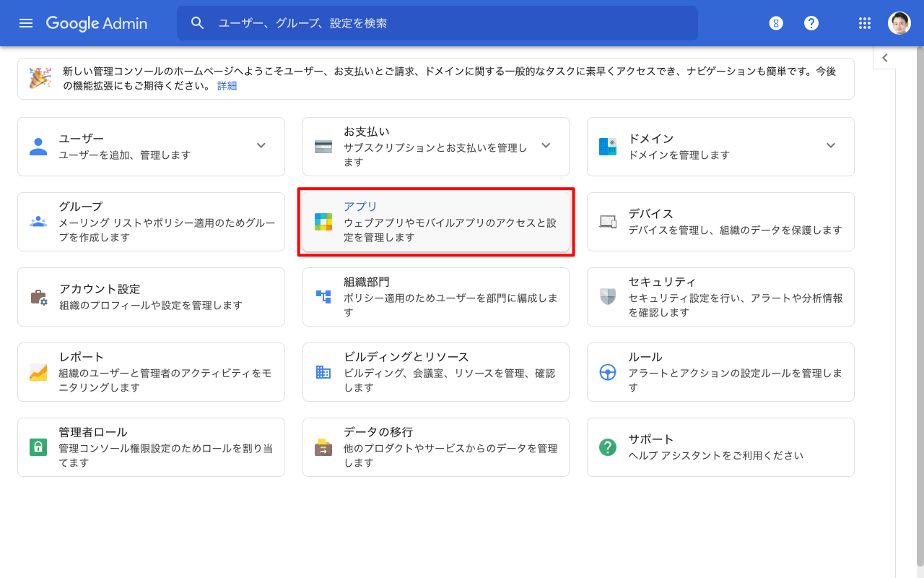Click the 組織のプロフィールや設定を管理します text
Screen dimensions: 924x578
(151, 305)
